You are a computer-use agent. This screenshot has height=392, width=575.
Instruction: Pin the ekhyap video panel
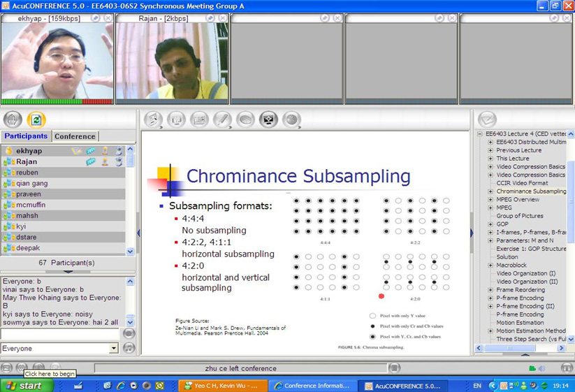(95, 18)
